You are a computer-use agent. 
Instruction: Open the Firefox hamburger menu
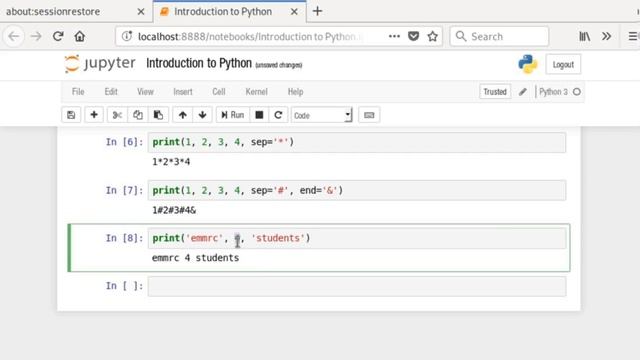click(x=633, y=36)
